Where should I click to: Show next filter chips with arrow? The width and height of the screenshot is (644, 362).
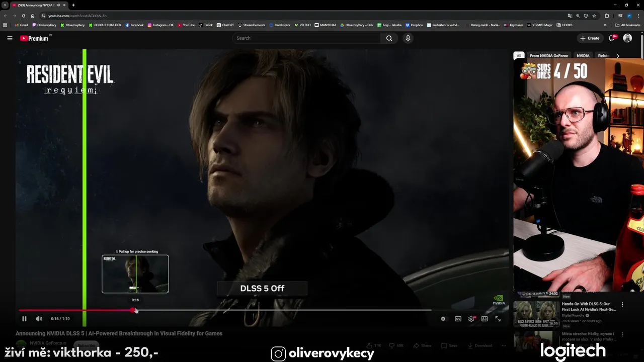pyautogui.click(x=618, y=56)
